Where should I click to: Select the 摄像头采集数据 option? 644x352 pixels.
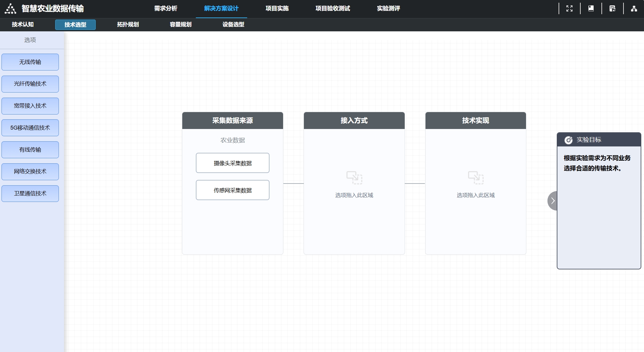[232, 163]
